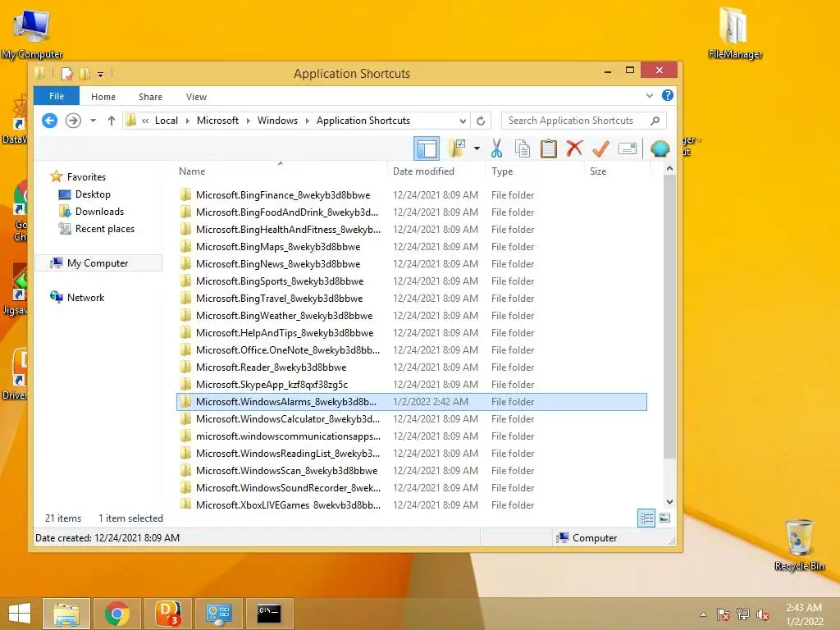Click the Paste clipboard icon
The width and height of the screenshot is (840, 630).
(548, 148)
